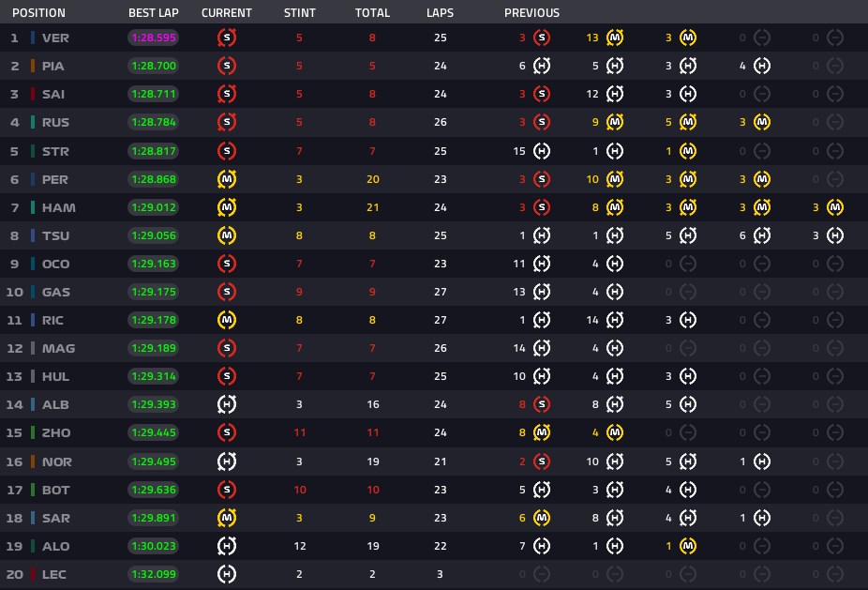Image resolution: width=868 pixels, height=590 pixels.
Task: Click PER's current medium tyre icon
Action: point(227,179)
